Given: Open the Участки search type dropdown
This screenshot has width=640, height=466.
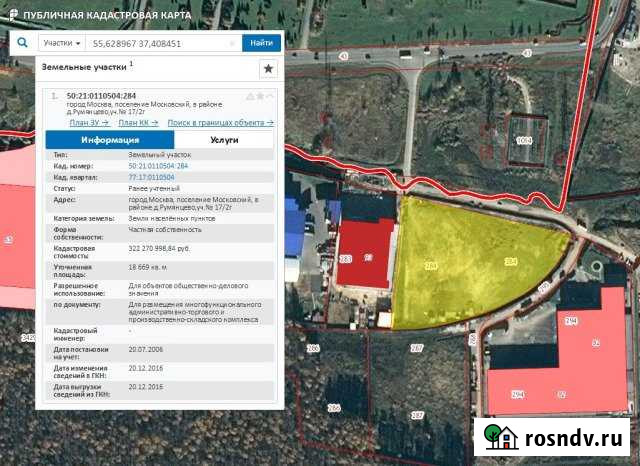Looking at the screenshot, I should [x=62, y=43].
